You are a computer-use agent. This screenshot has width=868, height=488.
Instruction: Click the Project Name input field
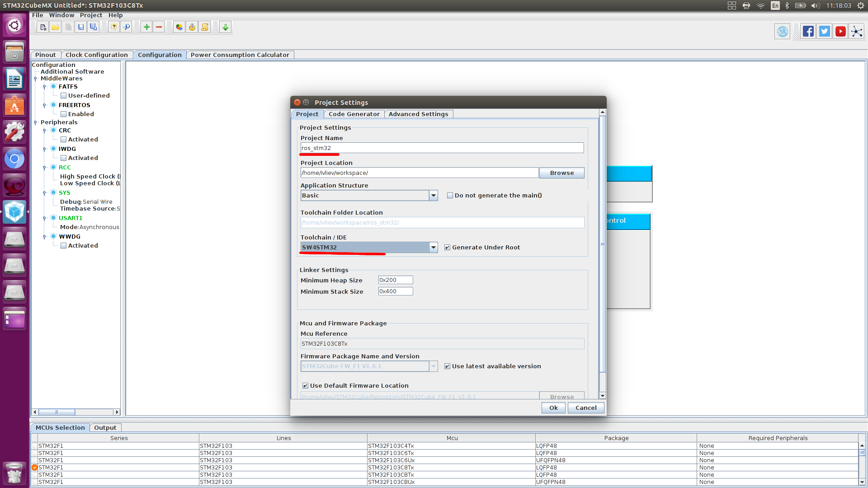pyautogui.click(x=442, y=148)
